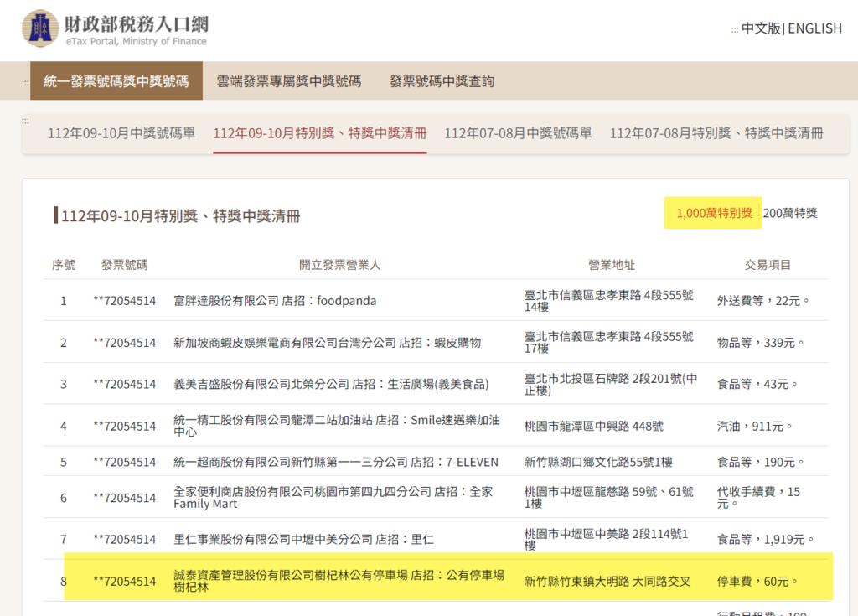Click transaction item 停車費，60元
The width and height of the screenshot is (858, 616).
[757, 582]
